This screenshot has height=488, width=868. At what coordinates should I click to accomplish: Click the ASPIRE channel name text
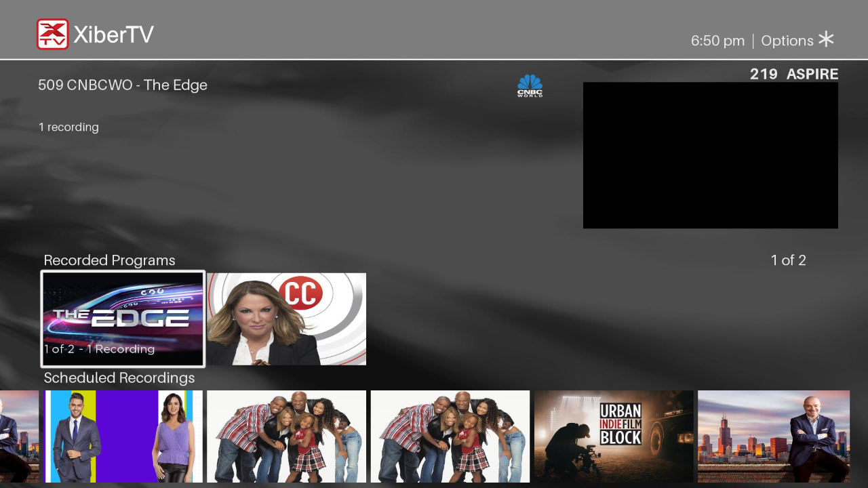tap(812, 74)
